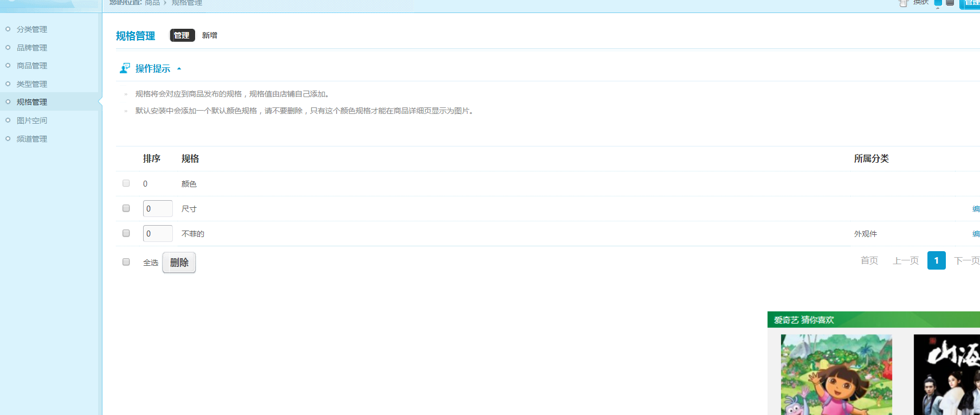
Task: Go to 上一页 in pagination
Action: click(906, 261)
